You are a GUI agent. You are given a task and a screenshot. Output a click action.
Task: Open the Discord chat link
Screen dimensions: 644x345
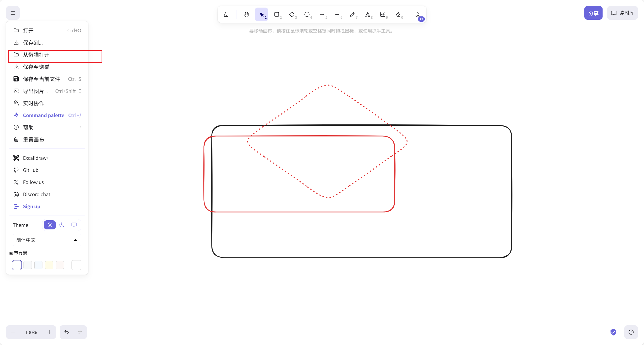click(x=47, y=194)
